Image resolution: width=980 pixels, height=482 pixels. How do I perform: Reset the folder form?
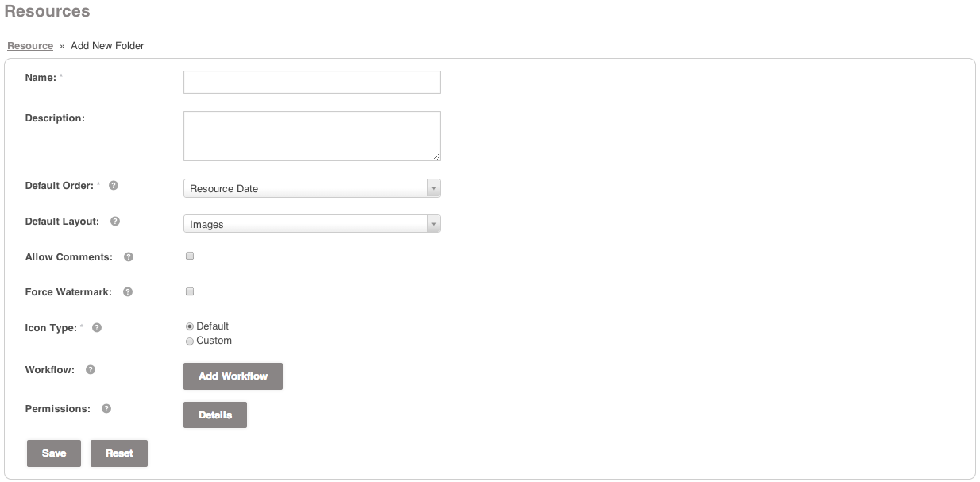pos(119,453)
